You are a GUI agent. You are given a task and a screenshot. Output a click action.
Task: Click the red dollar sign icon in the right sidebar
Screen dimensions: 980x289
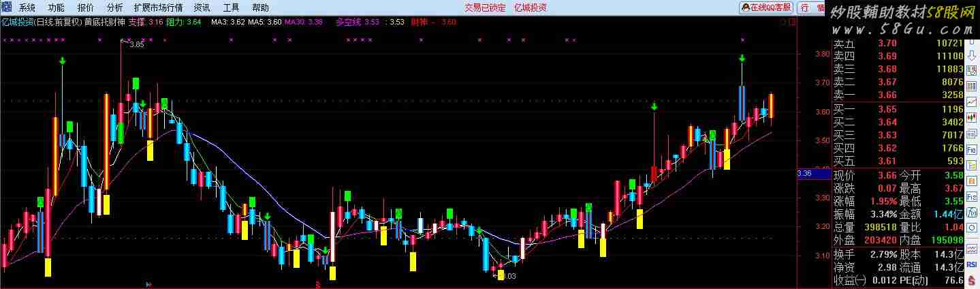pyautogui.click(x=972, y=279)
